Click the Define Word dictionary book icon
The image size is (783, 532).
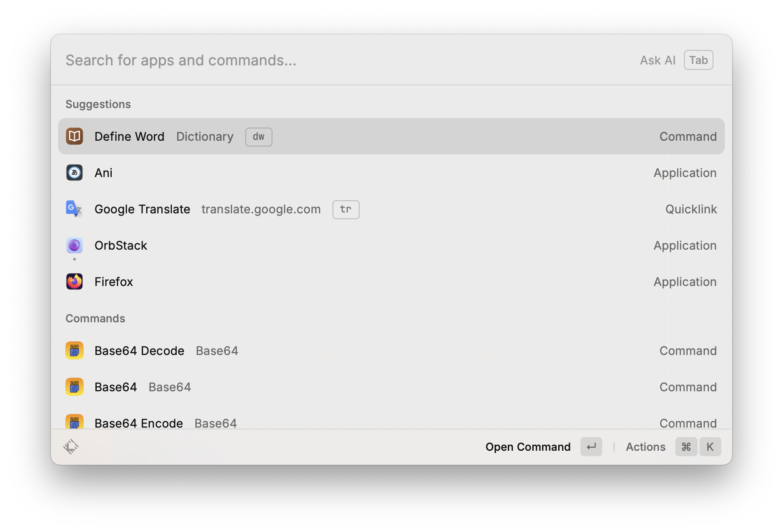point(74,136)
